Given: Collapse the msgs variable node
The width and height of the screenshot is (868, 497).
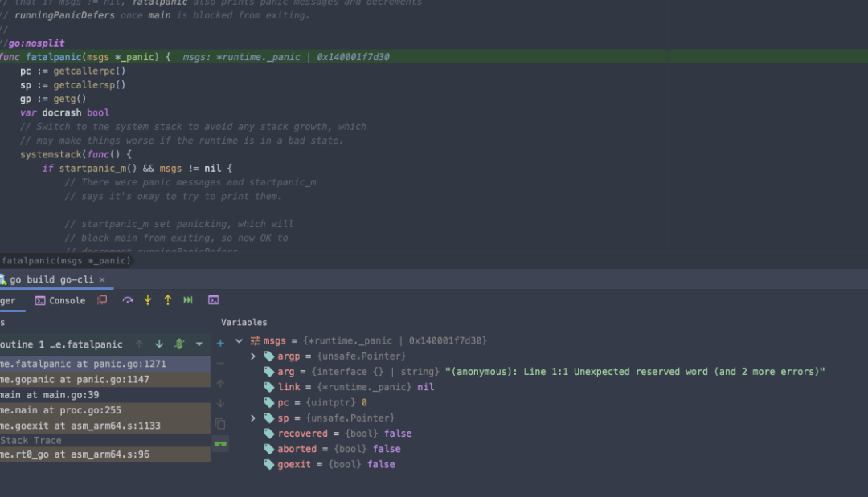Looking at the screenshot, I should [240, 341].
